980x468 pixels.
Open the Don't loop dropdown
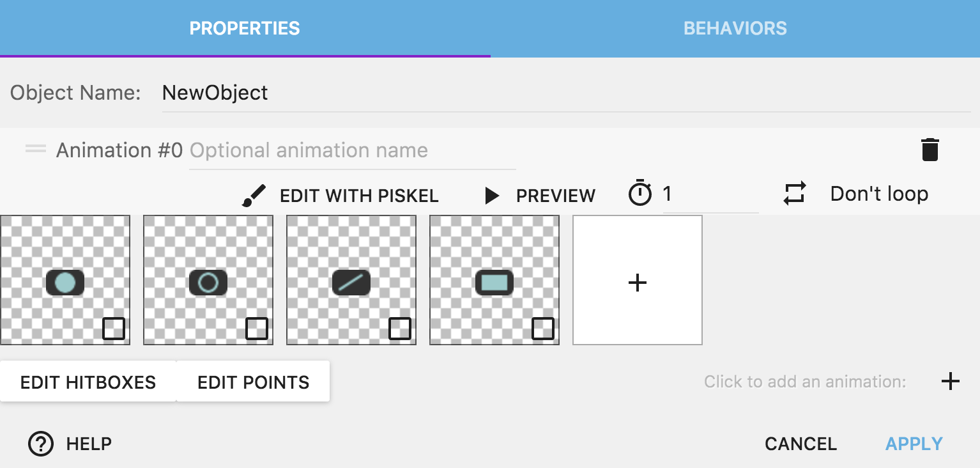coord(879,194)
